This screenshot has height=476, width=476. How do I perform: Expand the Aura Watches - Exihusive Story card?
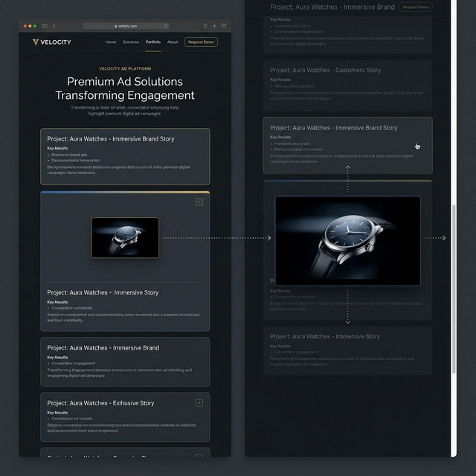tap(199, 402)
